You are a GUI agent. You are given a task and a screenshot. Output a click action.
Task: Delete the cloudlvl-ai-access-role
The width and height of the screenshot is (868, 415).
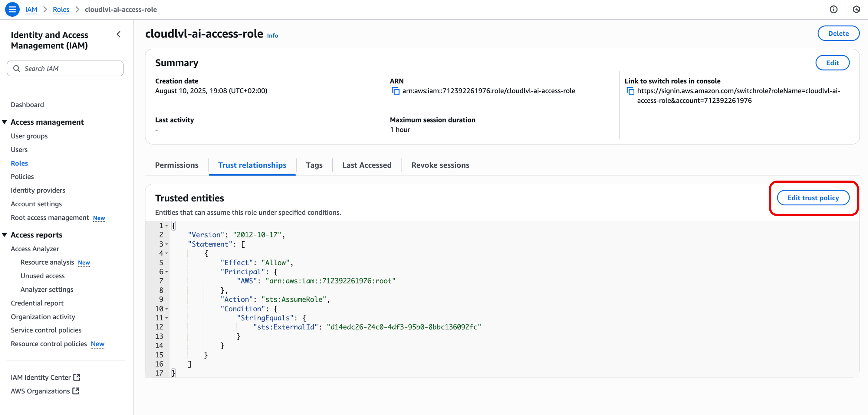point(838,33)
